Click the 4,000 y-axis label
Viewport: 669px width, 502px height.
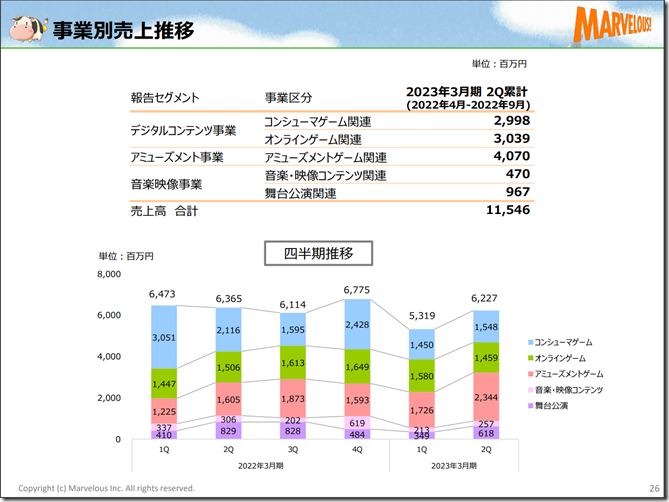pos(109,357)
